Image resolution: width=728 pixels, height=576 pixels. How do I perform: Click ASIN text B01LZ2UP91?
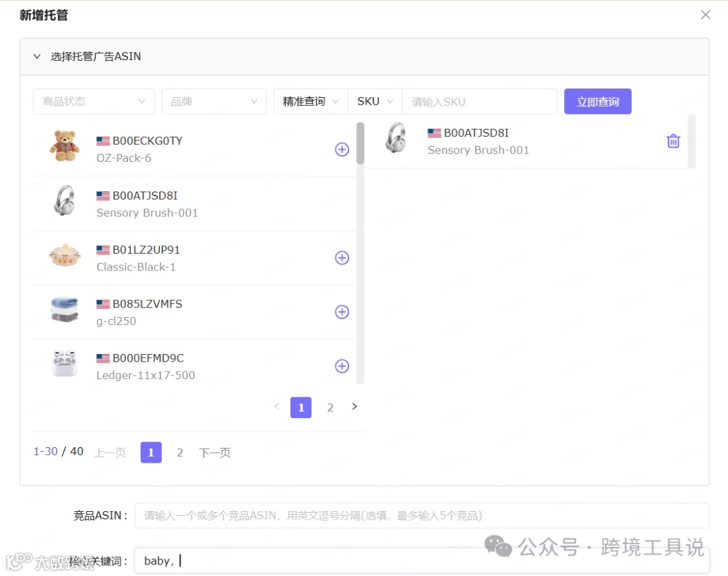pos(146,250)
